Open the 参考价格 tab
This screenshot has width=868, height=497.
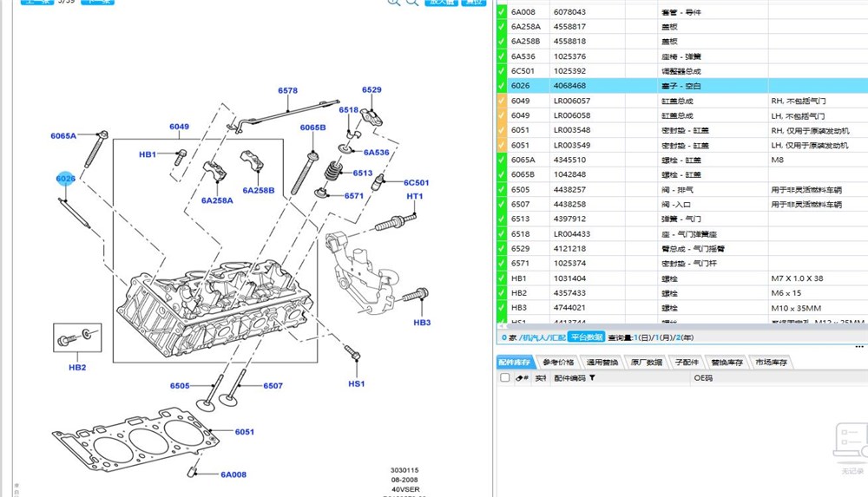point(558,362)
